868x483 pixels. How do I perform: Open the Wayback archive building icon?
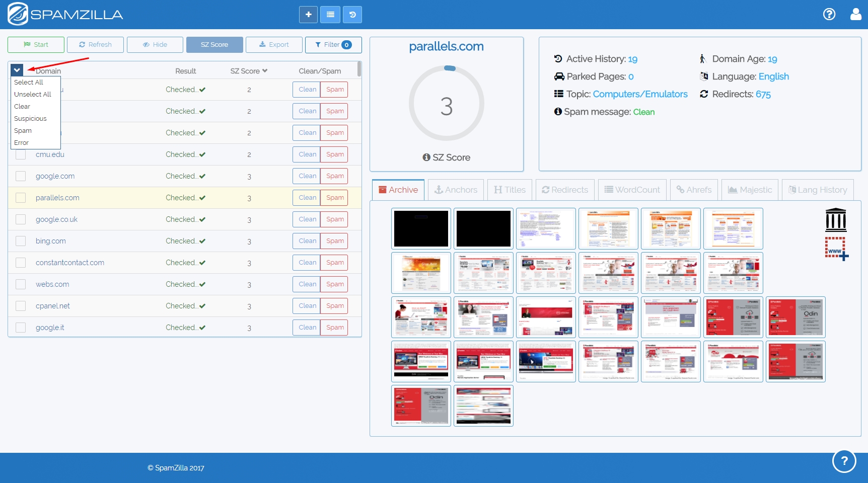tap(836, 220)
